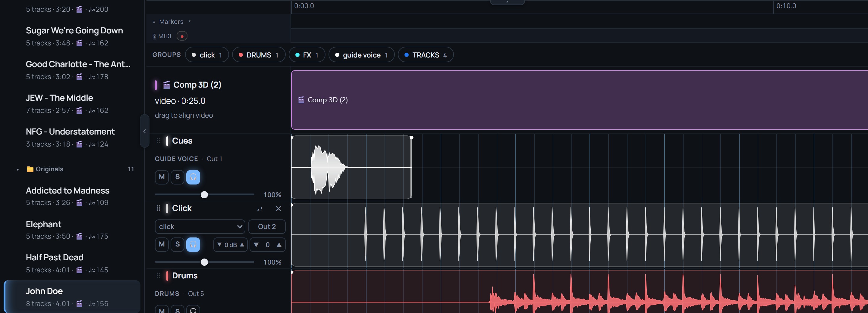
Task: Decrease Click track gain in dB
Action: tap(219, 245)
